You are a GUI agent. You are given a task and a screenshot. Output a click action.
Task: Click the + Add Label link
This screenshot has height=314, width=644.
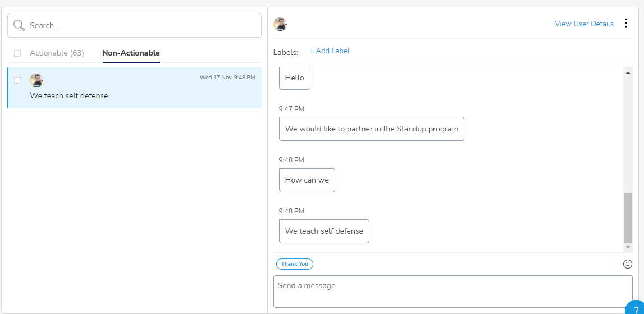(330, 51)
